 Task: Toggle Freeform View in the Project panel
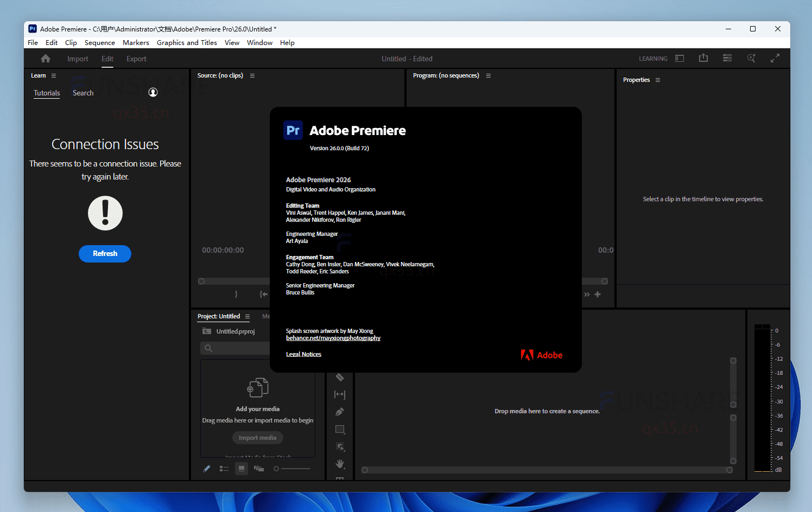259,468
